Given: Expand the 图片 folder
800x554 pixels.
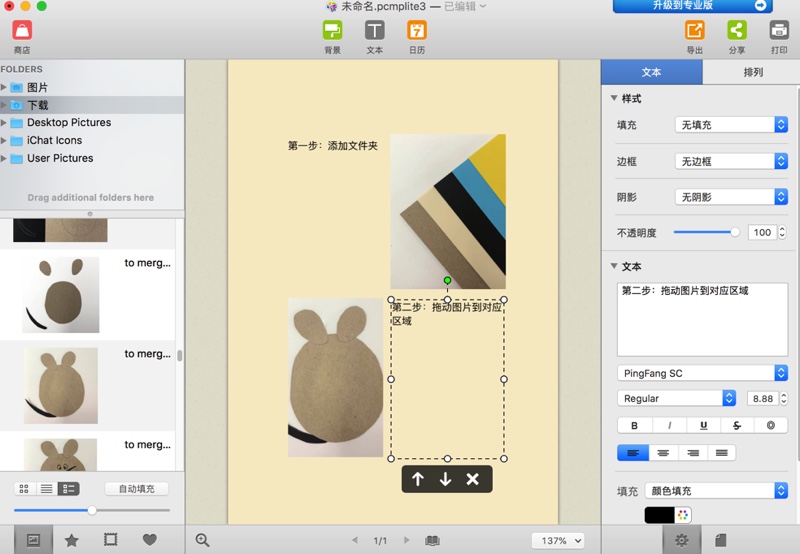Looking at the screenshot, I should (4, 87).
